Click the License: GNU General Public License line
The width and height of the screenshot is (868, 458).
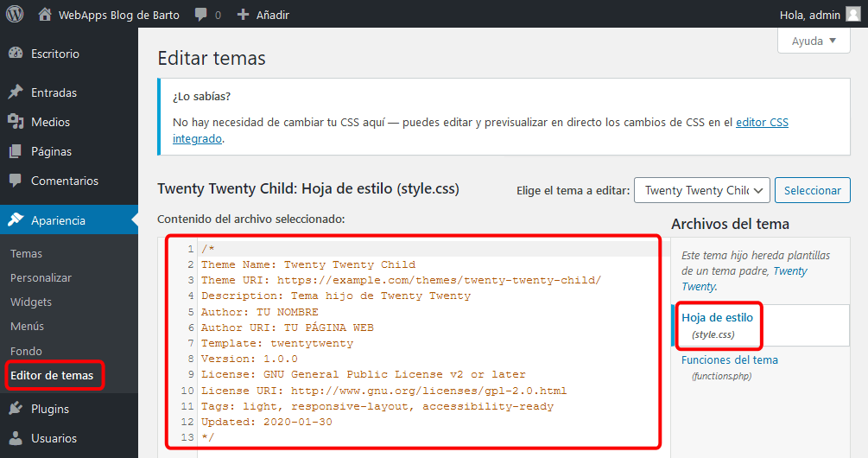click(363, 374)
